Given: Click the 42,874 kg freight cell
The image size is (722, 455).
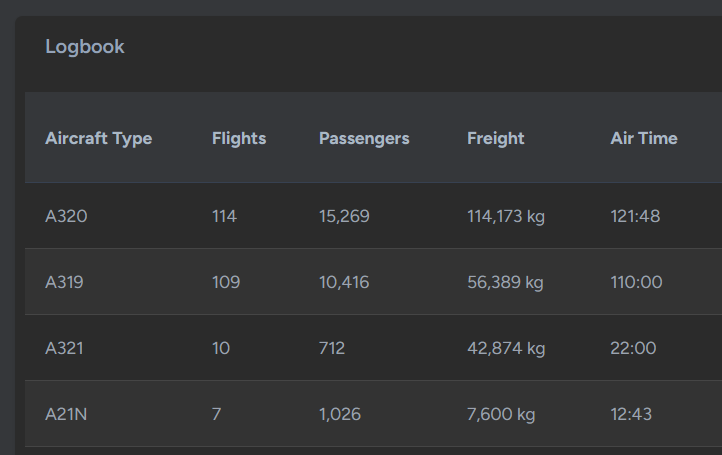Looking at the screenshot, I should click(x=506, y=348).
